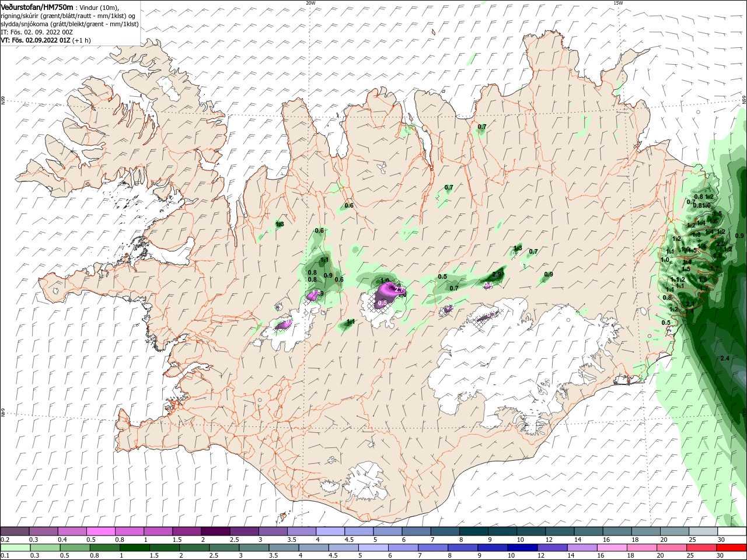747x560 pixels.
Task: Pick the 0.2 swatch in top scale
Action: 15,531
